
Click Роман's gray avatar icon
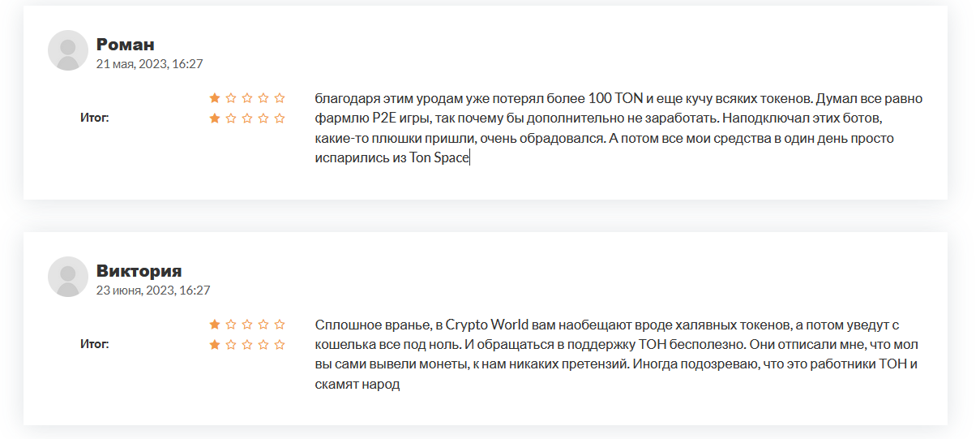[x=68, y=50]
